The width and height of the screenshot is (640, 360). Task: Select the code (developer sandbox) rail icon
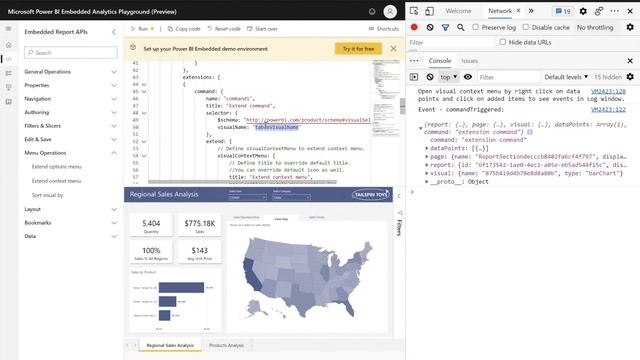(9, 59)
